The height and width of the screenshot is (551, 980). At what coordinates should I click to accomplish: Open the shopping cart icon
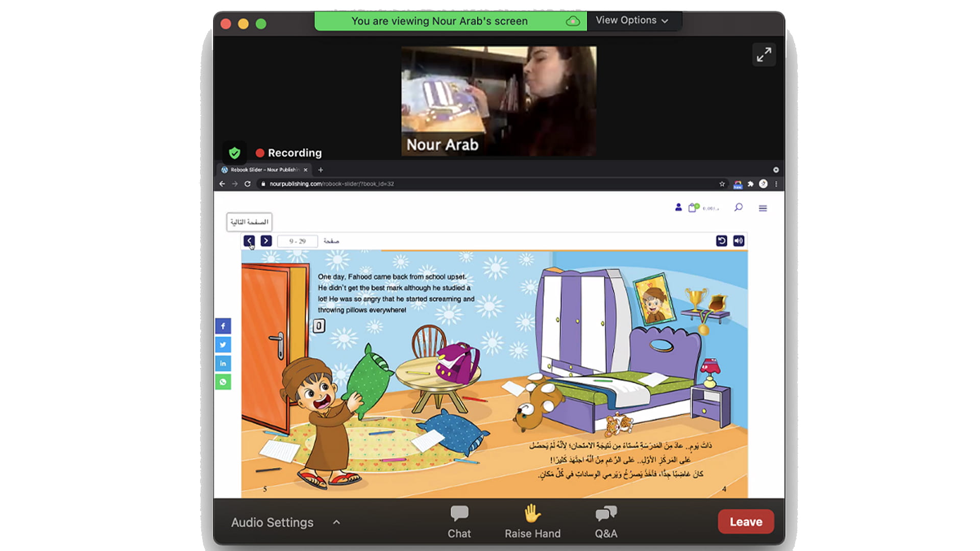(693, 208)
